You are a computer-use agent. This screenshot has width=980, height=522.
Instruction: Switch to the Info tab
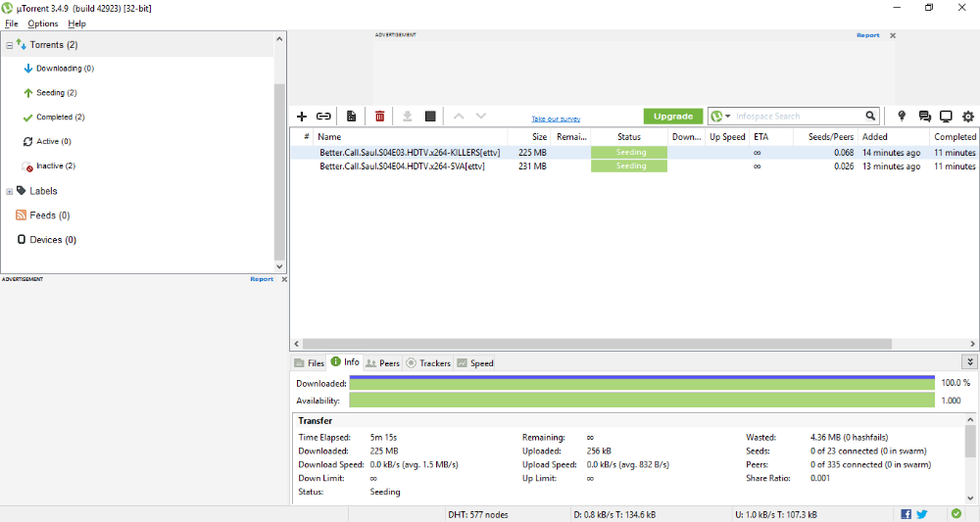click(x=345, y=362)
